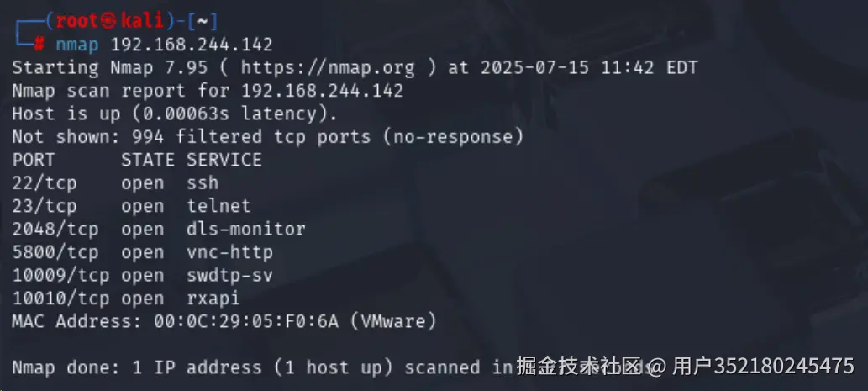Click the https://nmap.org link
This screenshot has width=868, height=391.
click(328, 67)
